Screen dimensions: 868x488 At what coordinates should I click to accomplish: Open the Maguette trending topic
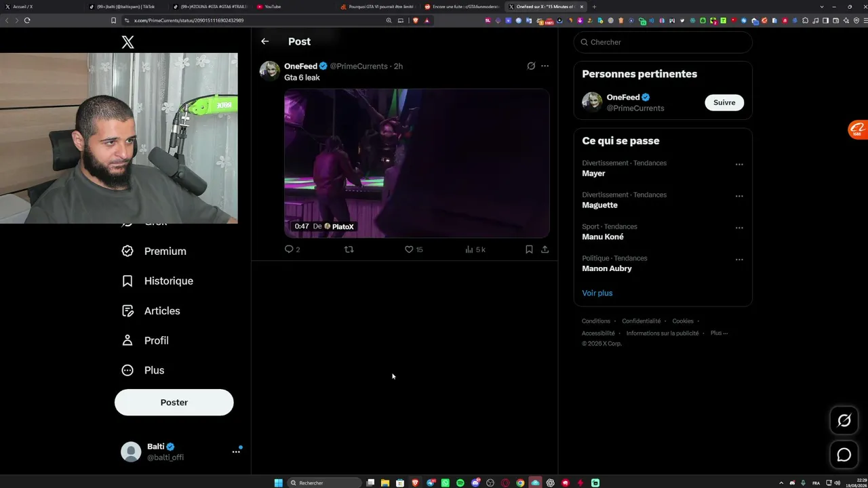(x=599, y=205)
